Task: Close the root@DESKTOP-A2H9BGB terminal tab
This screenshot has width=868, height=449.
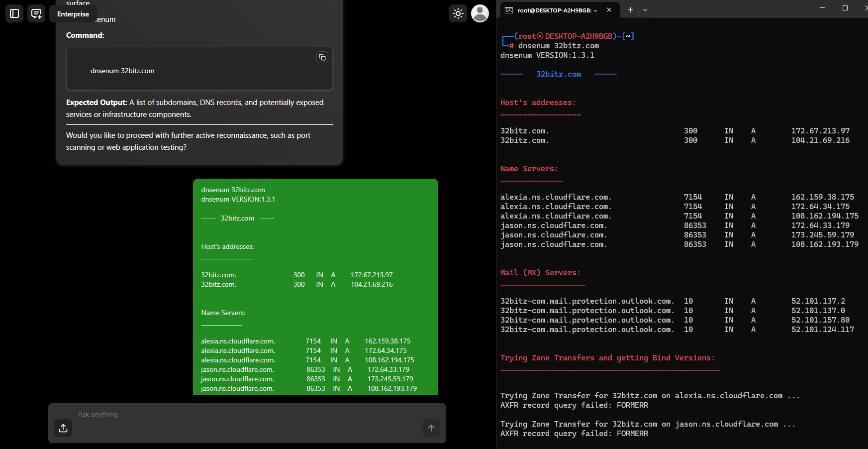Action: tap(609, 10)
